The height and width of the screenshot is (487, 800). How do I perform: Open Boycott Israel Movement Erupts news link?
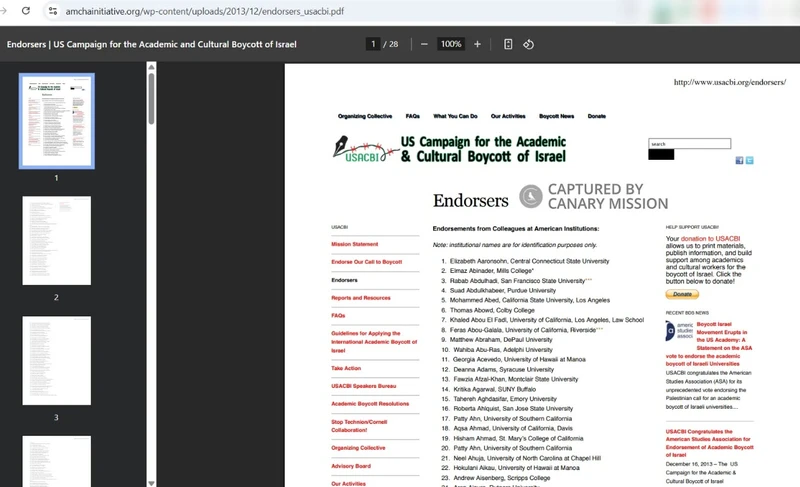point(709,344)
